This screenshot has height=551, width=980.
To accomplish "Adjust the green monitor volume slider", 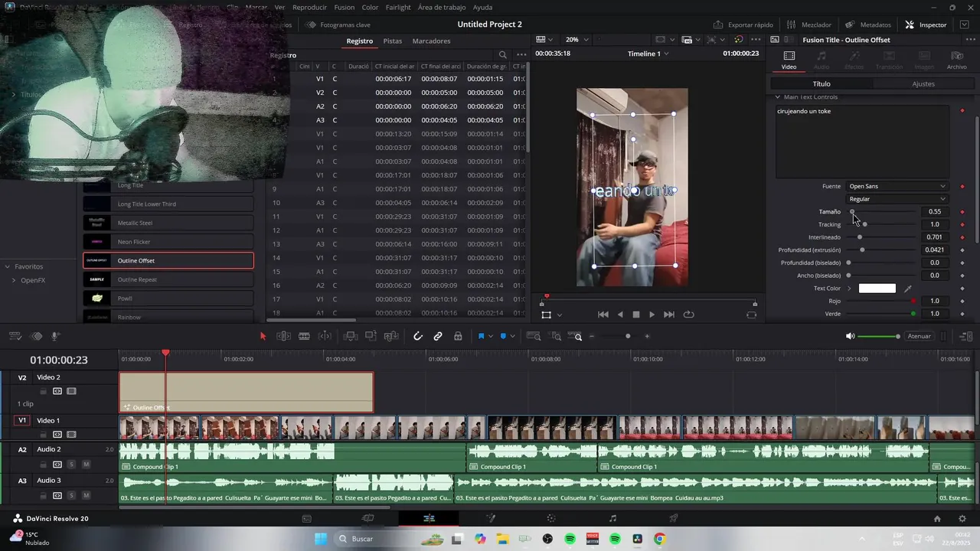I will [x=878, y=336].
